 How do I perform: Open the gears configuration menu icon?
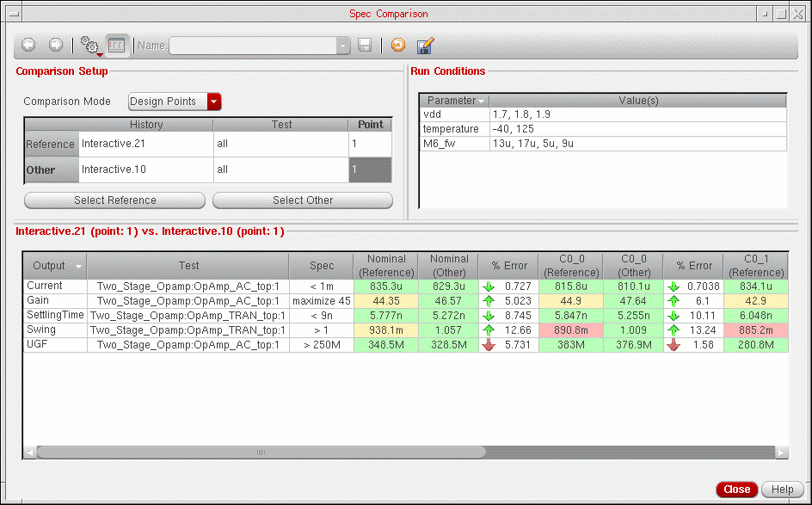[89, 46]
